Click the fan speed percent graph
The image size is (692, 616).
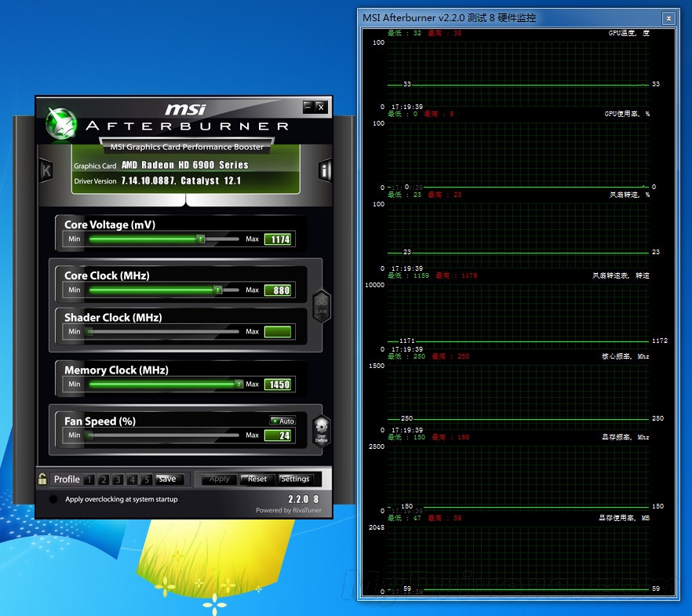(x=518, y=236)
